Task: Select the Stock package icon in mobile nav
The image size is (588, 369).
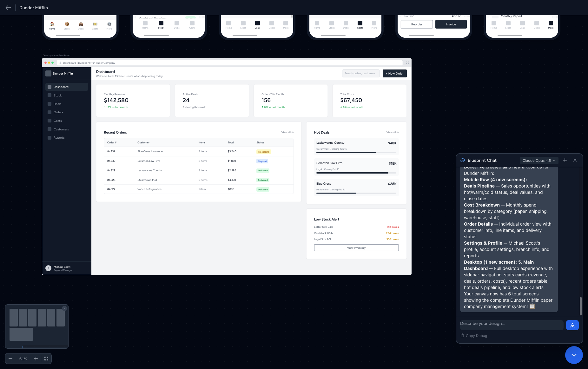Action: point(67,24)
